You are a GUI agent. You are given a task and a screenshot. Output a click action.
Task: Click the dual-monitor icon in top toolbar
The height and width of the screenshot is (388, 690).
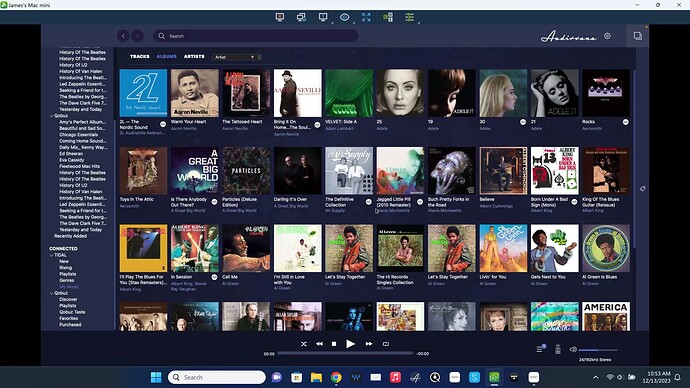tap(301, 17)
